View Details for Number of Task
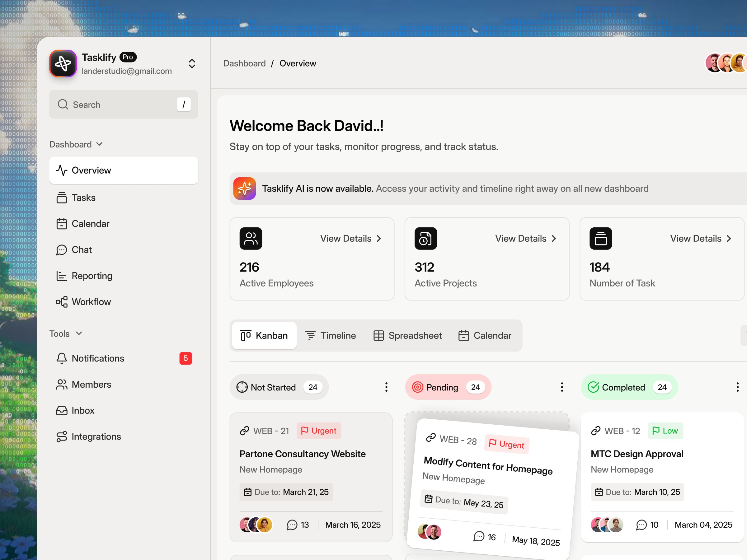747x560 pixels. [x=701, y=238]
